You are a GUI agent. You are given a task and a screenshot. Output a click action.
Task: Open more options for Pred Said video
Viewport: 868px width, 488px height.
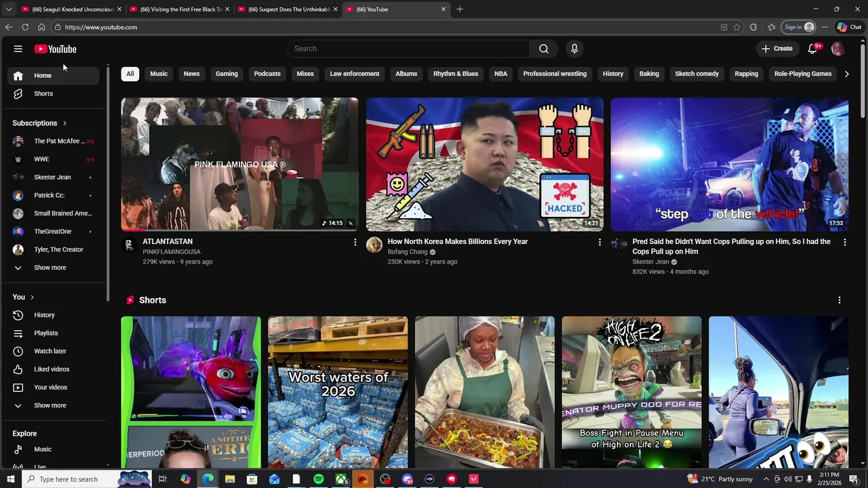click(844, 242)
